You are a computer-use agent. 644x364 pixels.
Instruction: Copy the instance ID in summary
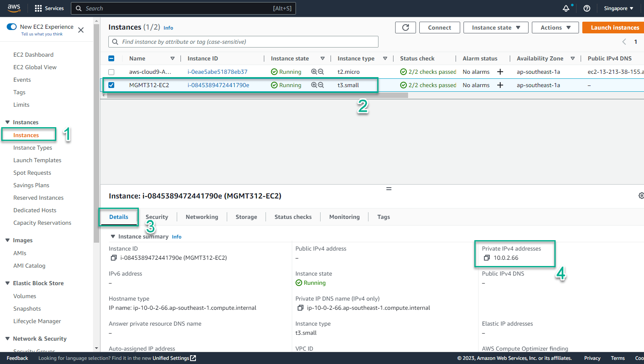[113, 258]
